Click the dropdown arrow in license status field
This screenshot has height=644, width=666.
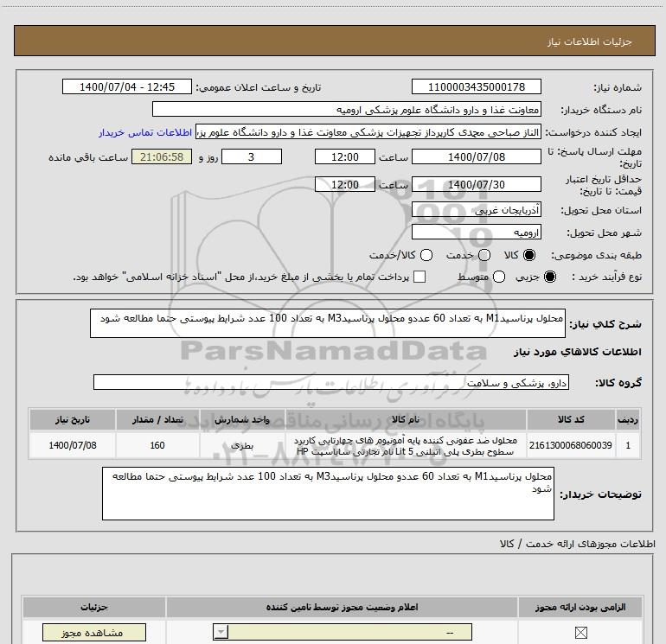[x=221, y=633]
